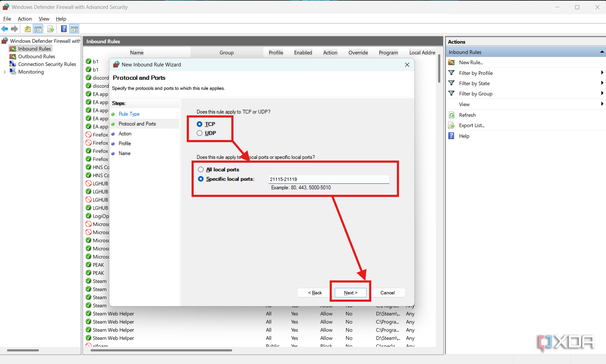This screenshot has width=606, height=364.
Task: Click the Filter by Profile funnel icon
Action: 452,73
